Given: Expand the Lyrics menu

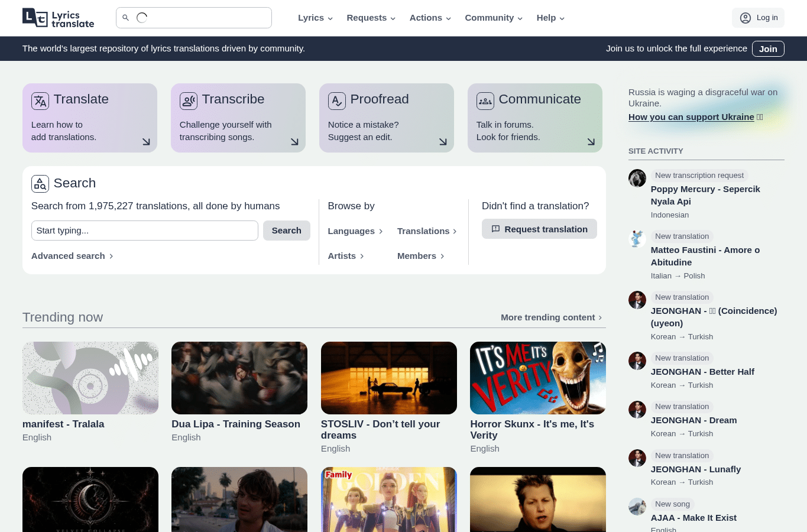Looking at the screenshot, I should point(316,18).
